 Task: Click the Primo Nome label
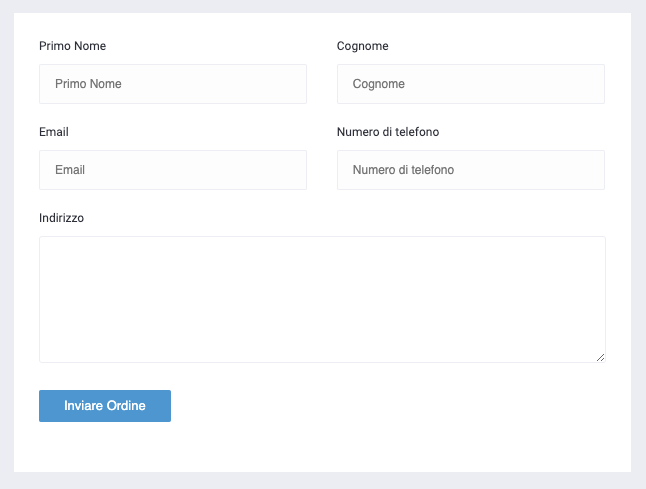tap(72, 46)
